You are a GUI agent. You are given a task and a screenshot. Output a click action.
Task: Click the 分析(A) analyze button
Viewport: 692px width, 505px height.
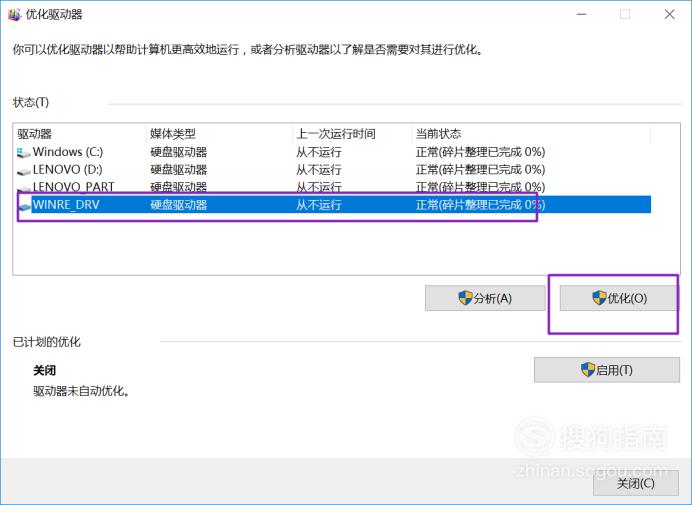(485, 298)
